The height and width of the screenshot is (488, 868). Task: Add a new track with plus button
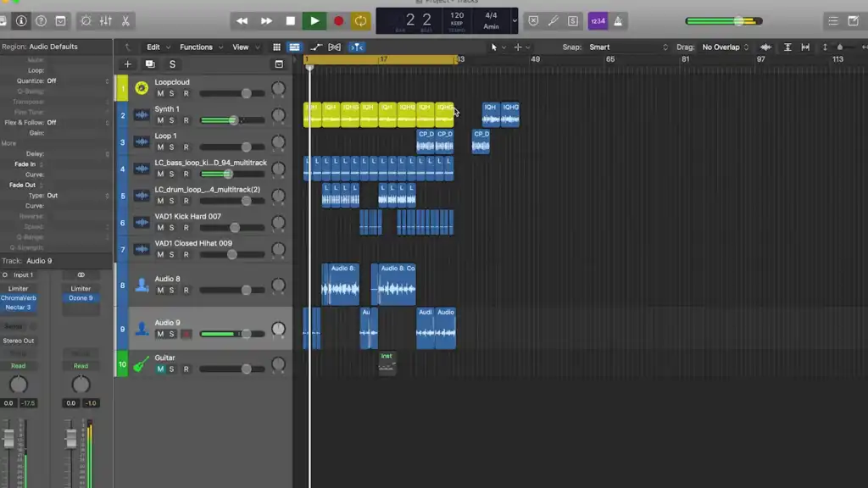click(127, 64)
